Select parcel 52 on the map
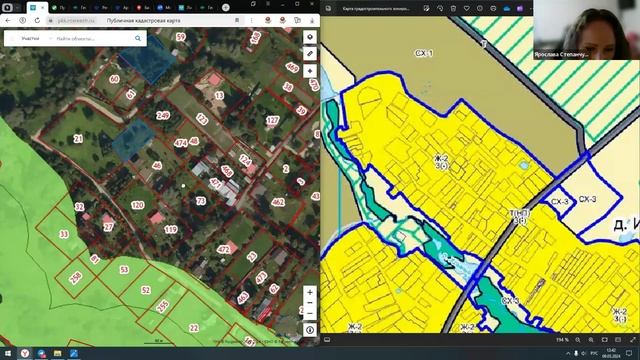 click(146, 290)
